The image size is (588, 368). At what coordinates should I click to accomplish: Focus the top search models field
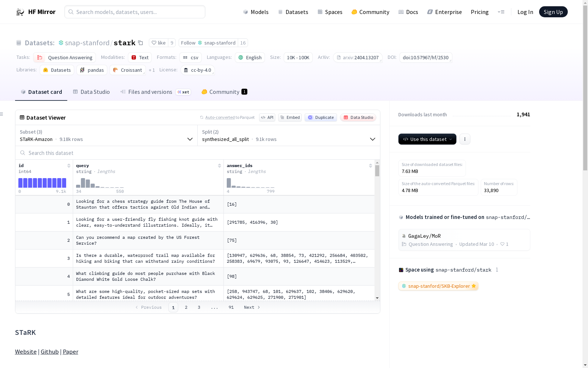tap(135, 12)
